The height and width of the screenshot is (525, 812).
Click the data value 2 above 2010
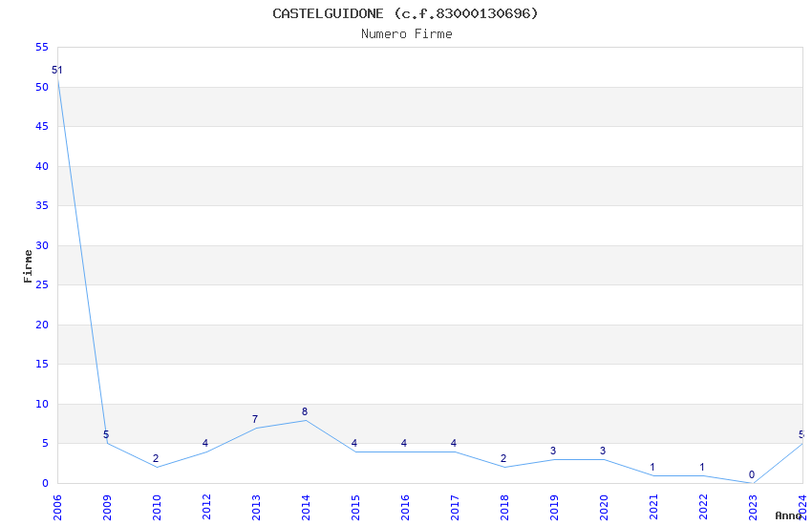[156, 458]
